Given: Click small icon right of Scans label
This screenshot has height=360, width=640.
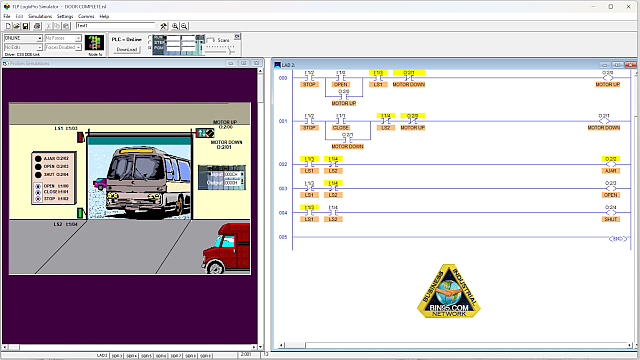Looking at the screenshot, I should [237, 37].
